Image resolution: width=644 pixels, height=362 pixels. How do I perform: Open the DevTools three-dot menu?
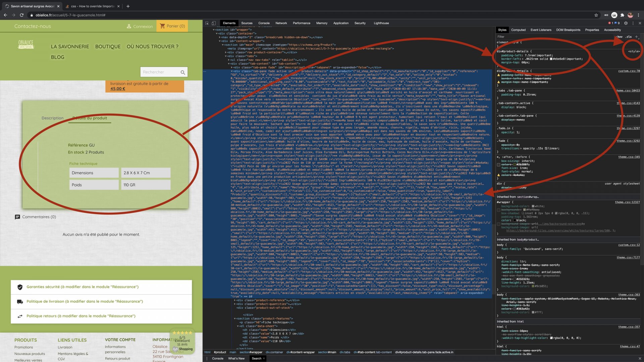click(x=633, y=23)
